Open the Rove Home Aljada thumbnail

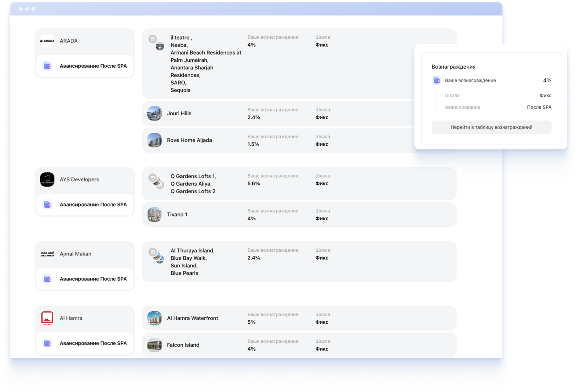click(x=155, y=140)
